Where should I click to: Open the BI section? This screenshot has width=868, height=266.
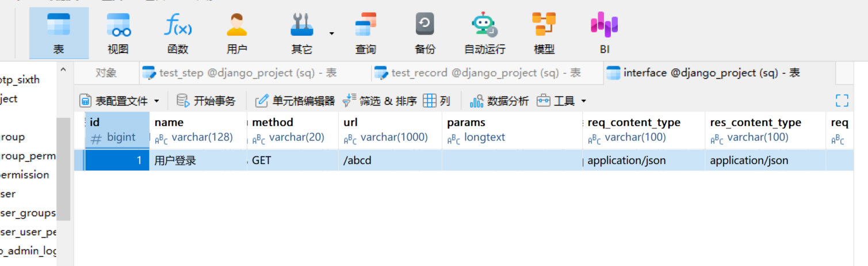point(604,33)
